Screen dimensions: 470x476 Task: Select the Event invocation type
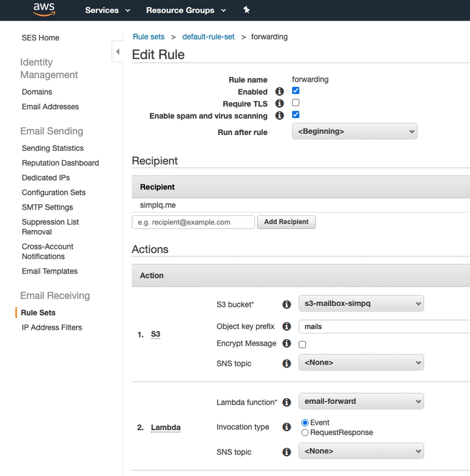pyautogui.click(x=305, y=423)
